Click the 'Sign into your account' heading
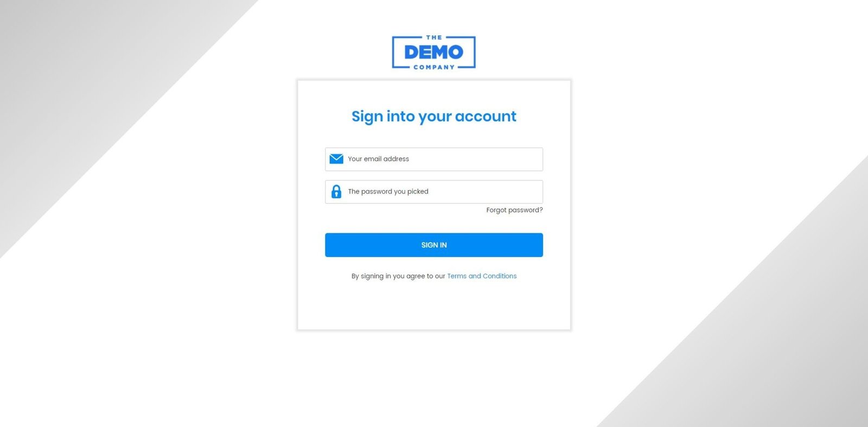This screenshot has height=427, width=868. (x=434, y=117)
